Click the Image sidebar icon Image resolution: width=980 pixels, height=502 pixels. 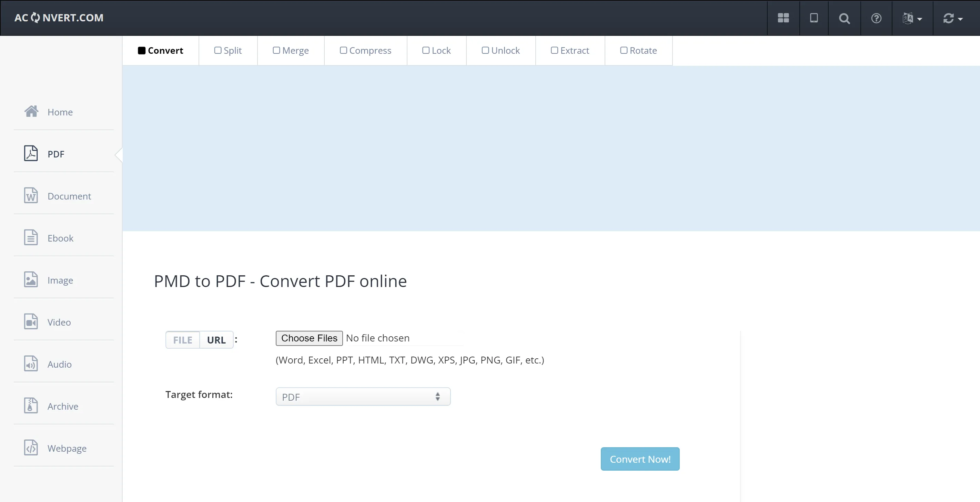[x=30, y=279]
